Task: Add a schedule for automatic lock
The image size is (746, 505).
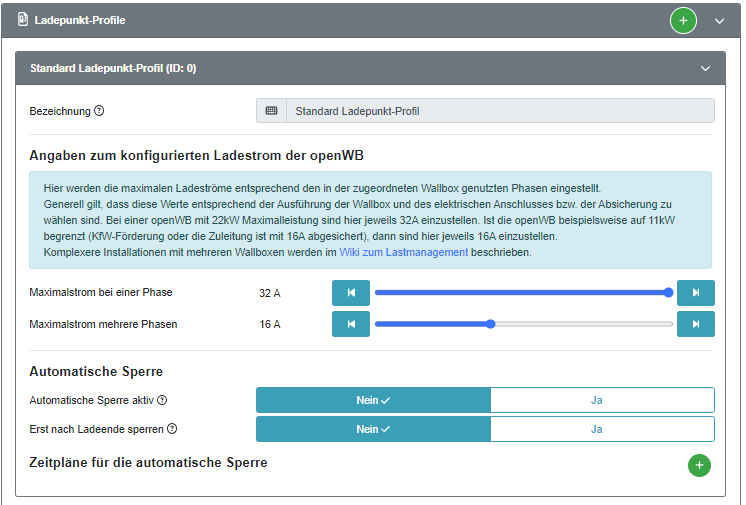Action: 699,465
